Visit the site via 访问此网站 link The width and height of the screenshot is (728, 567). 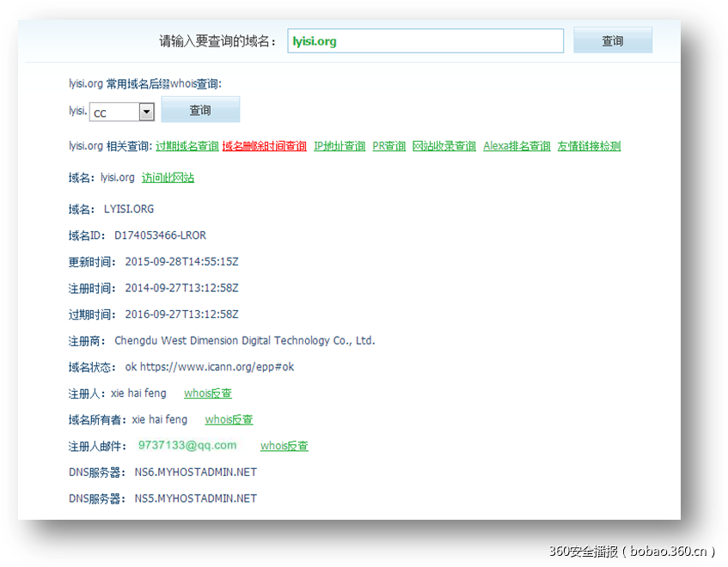click(x=168, y=178)
